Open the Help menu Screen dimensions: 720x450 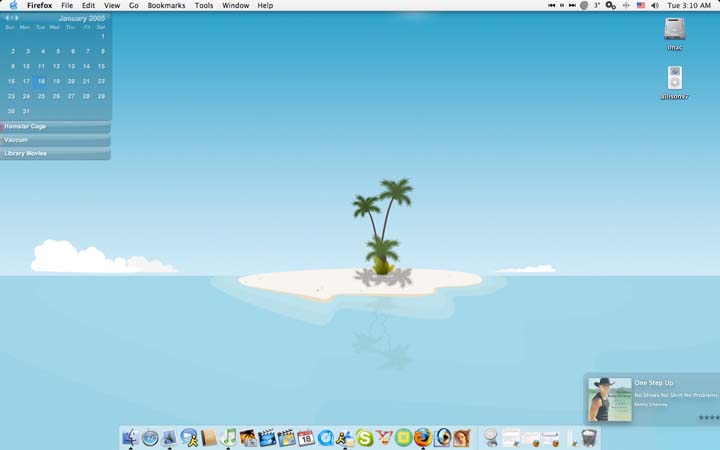[x=265, y=6]
